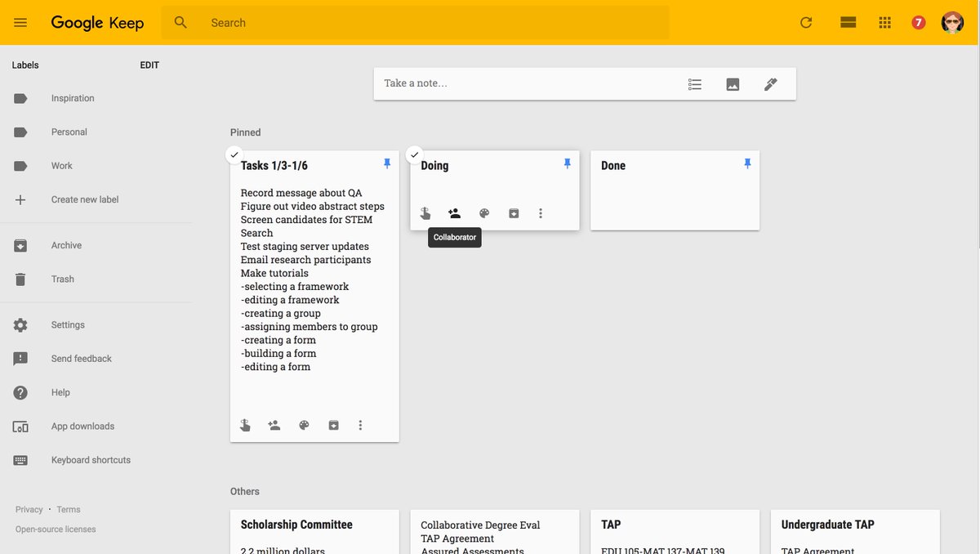The width and height of the screenshot is (980, 554).
Task: Click the search magnifier icon
Action: tap(180, 23)
